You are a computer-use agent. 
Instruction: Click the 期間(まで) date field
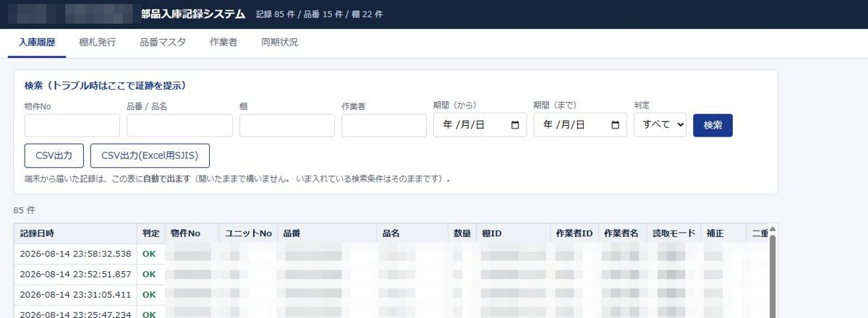580,125
